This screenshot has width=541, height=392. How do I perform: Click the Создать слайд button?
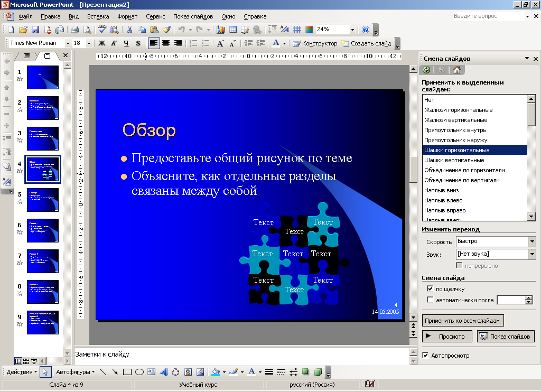pos(366,43)
